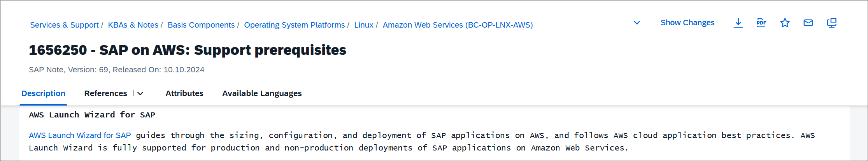Expand the chevron beside Show Changes

coord(637,23)
